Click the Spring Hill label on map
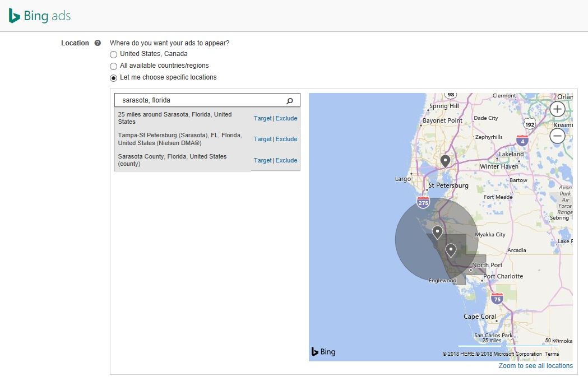588x386 pixels. [x=444, y=106]
